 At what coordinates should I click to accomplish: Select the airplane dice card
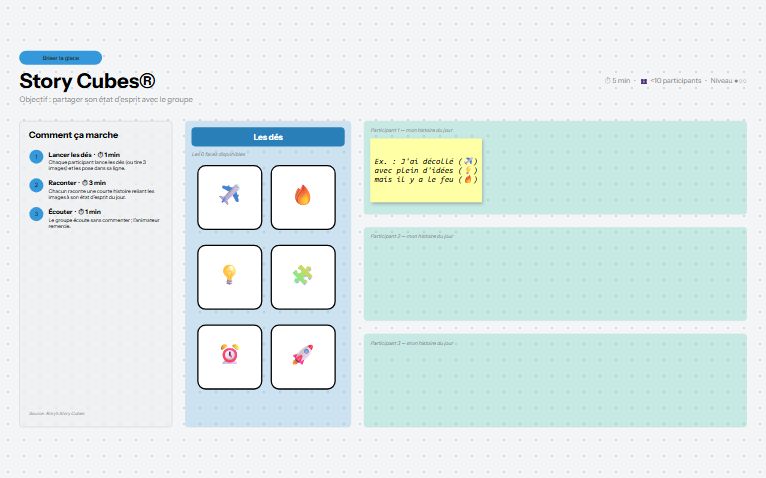point(230,197)
